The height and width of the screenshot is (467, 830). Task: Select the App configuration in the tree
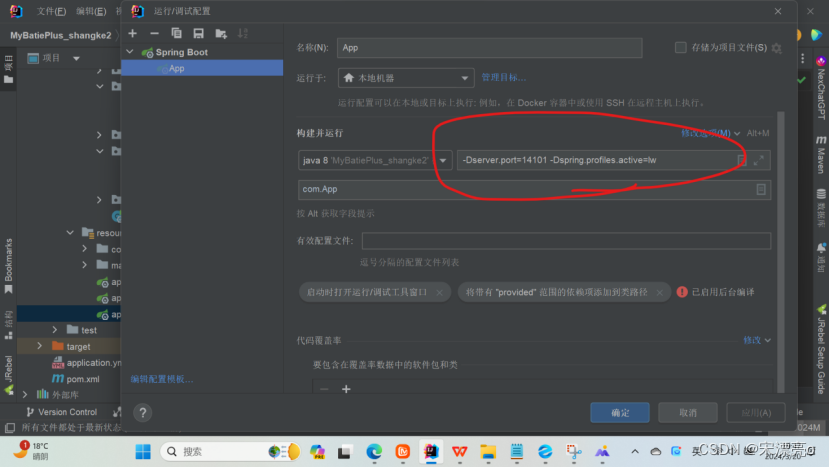tap(176, 68)
